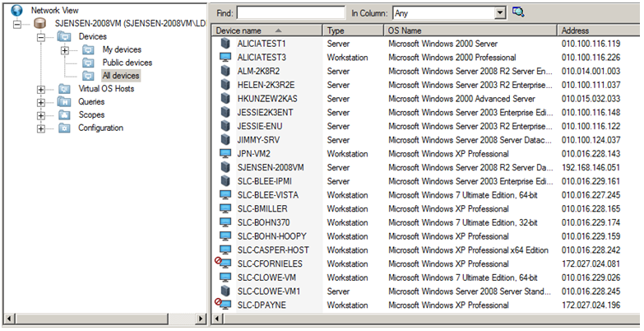Image resolution: width=644 pixels, height=331 pixels.
Task: Sort by the OS Name column header
Action: point(470,30)
